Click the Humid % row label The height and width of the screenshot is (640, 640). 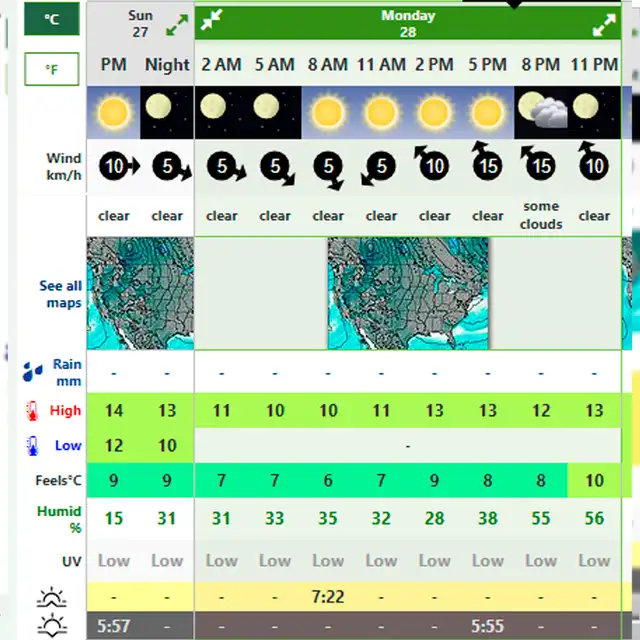pyautogui.click(x=59, y=519)
